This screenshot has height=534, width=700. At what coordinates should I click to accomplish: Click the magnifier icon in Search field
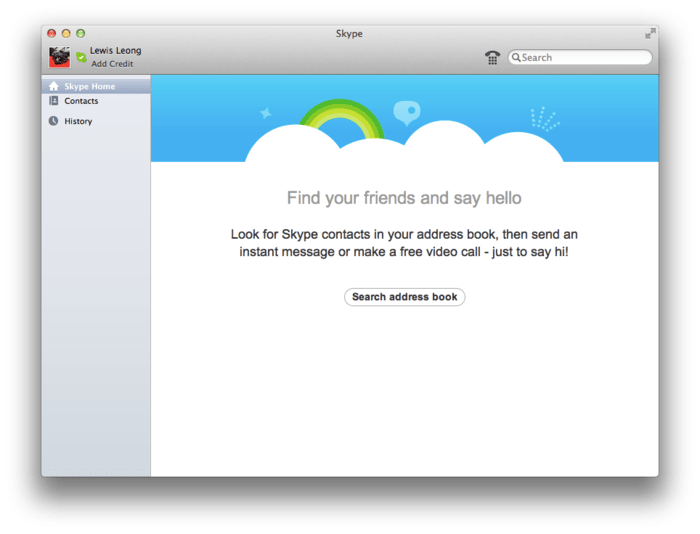point(516,57)
